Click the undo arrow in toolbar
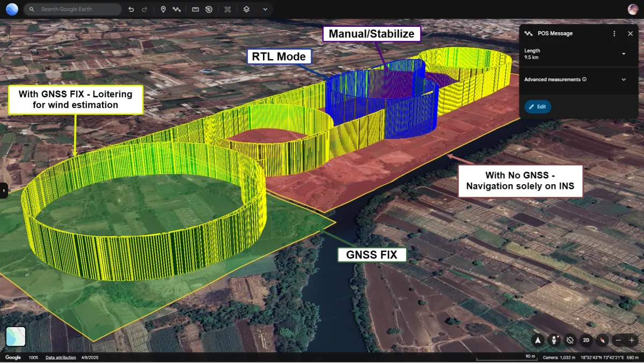Viewport: 644px width, 363px height. pos(131,9)
